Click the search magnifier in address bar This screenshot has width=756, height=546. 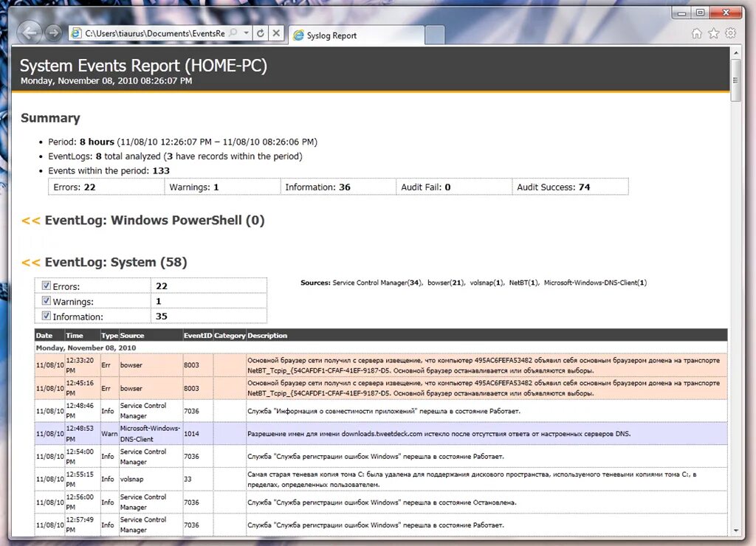(x=233, y=32)
